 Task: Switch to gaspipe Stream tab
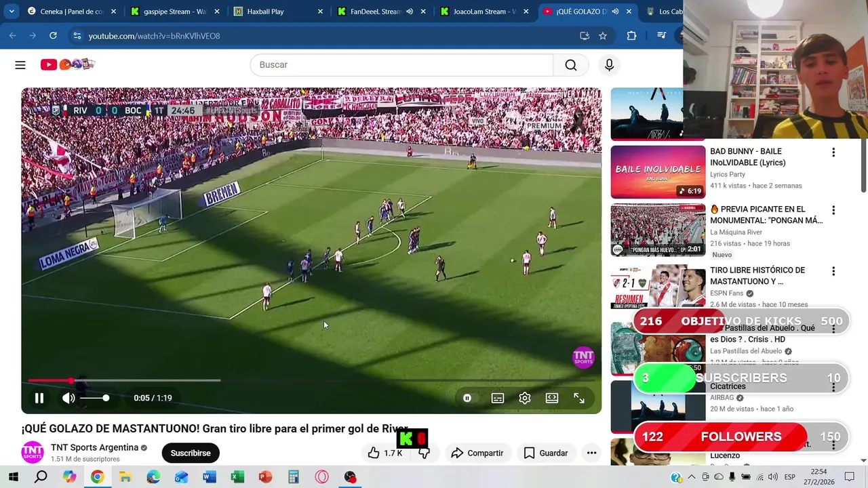tap(174, 12)
